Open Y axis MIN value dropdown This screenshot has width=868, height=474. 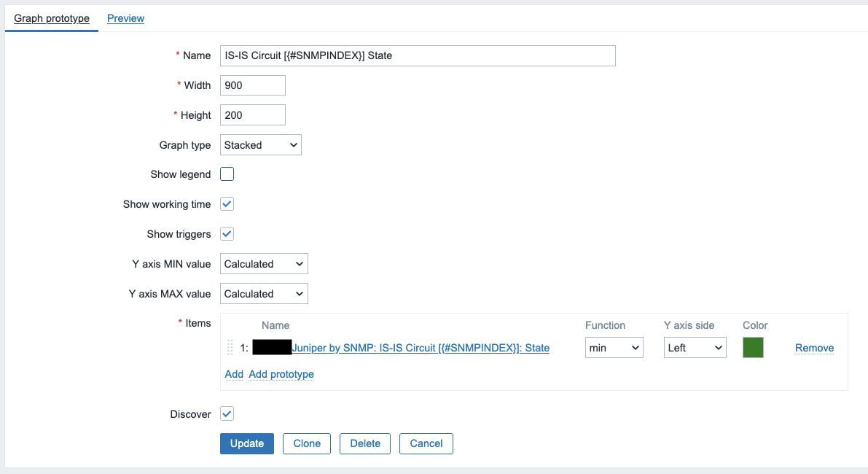click(264, 264)
